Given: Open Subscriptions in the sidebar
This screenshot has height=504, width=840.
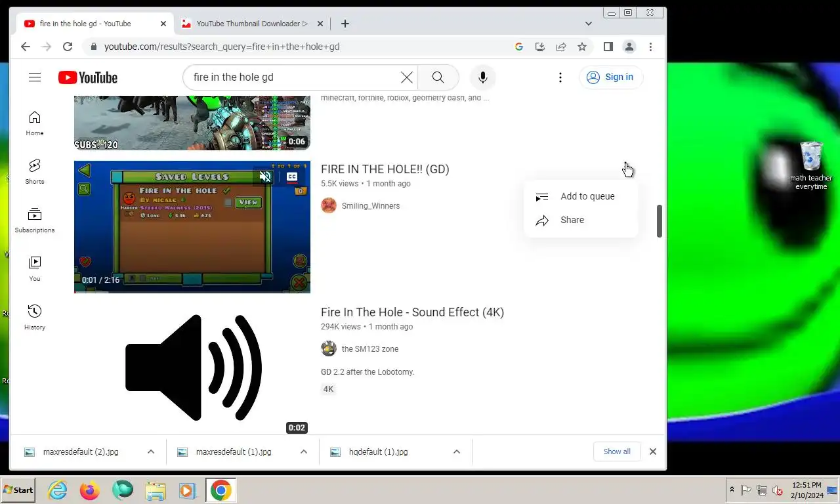Looking at the screenshot, I should click(x=35, y=220).
